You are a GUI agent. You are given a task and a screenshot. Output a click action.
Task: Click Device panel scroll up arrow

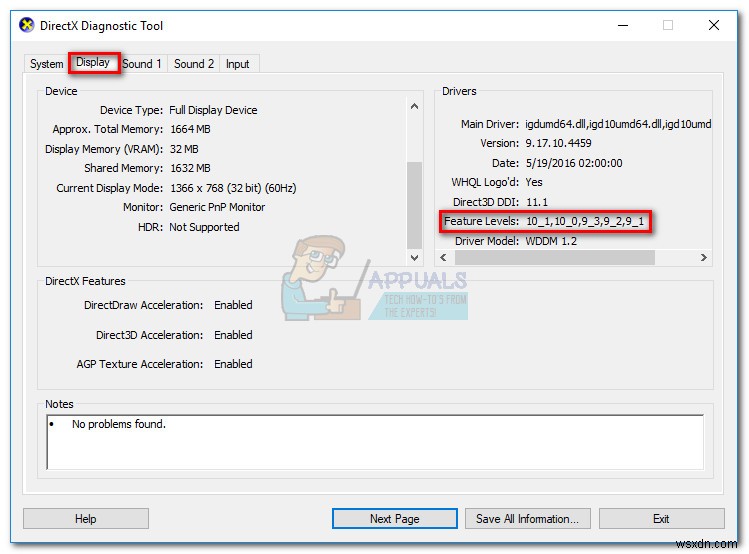415,107
